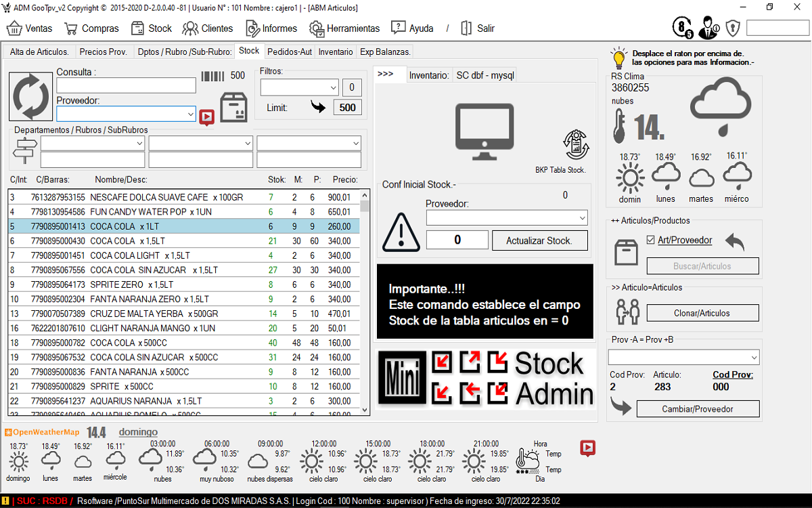
Task: Switch to the Inventario tab in the top tab row
Action: [x=336, y=51]
